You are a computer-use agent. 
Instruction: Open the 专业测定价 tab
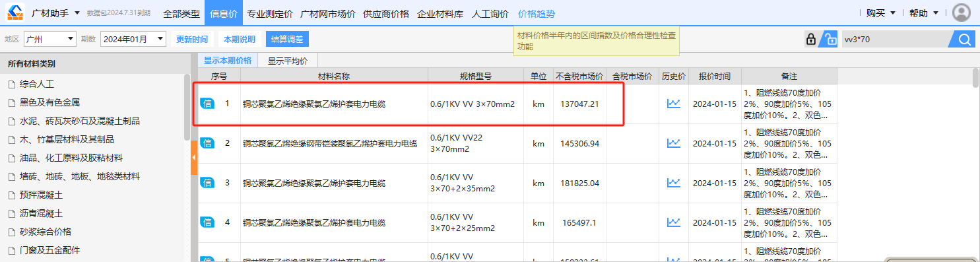point(270,13)
